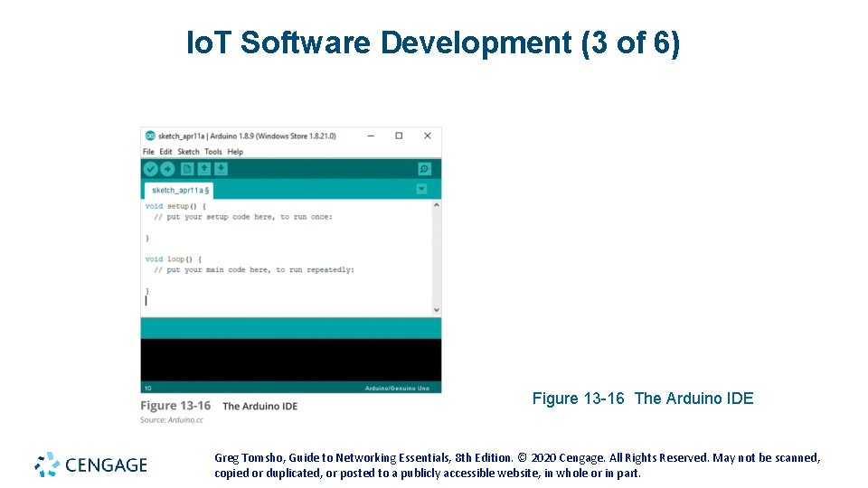Click the editor scrollbar up arrow
The width and height of the screenshot is (868, 488).
[436, 205]
